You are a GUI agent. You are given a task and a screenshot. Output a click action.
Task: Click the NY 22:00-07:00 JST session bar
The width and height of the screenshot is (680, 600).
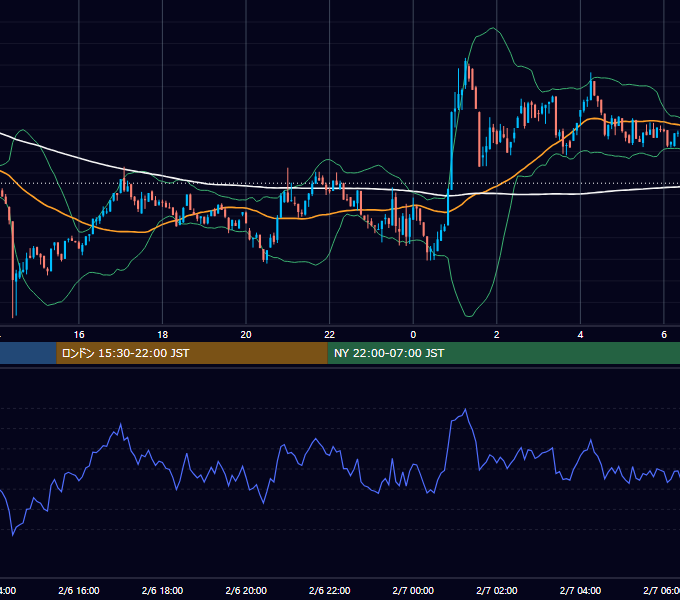coord(503,353)
